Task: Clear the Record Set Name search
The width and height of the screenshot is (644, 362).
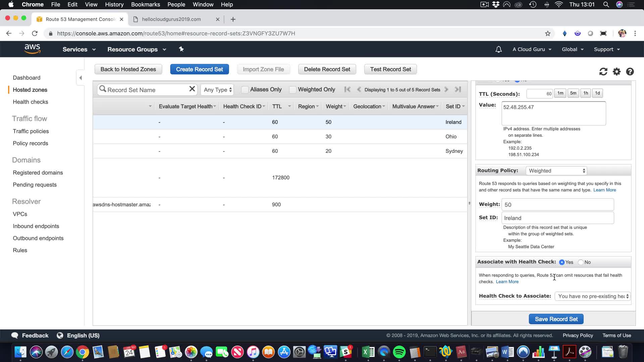Action: click(192, 89)
